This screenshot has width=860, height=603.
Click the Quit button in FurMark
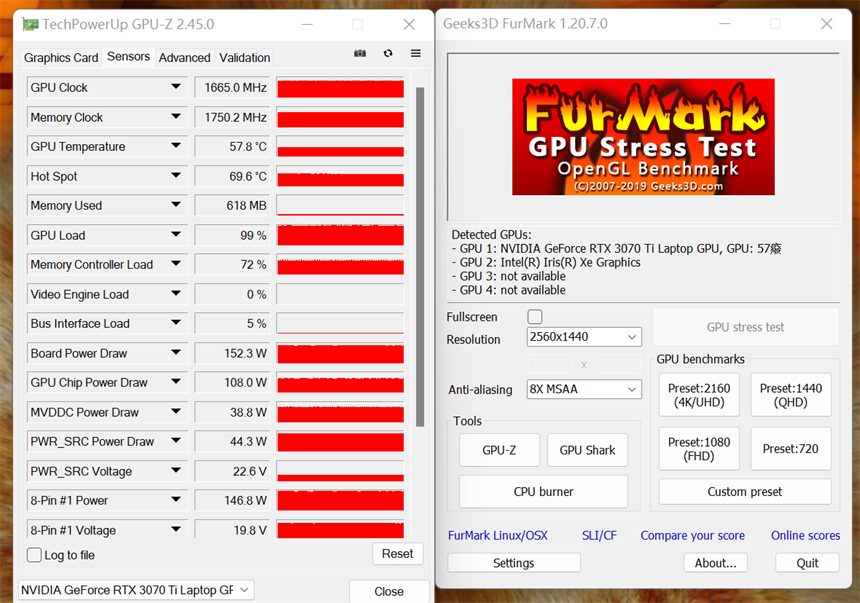coord(807,563)
